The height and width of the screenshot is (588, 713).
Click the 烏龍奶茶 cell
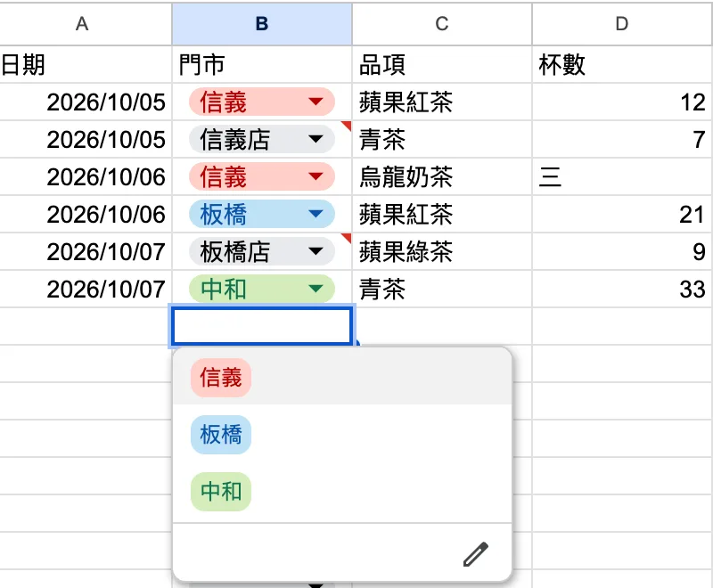[x=442, y=176]
